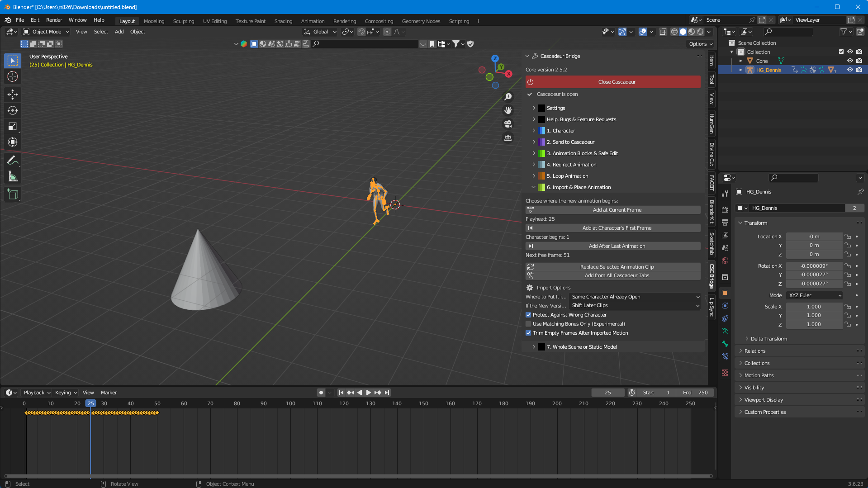Open the Tool properties tab icon
The height and width of the screenshot is (488, 868).
pyautogui.click(x=725, y=194)
